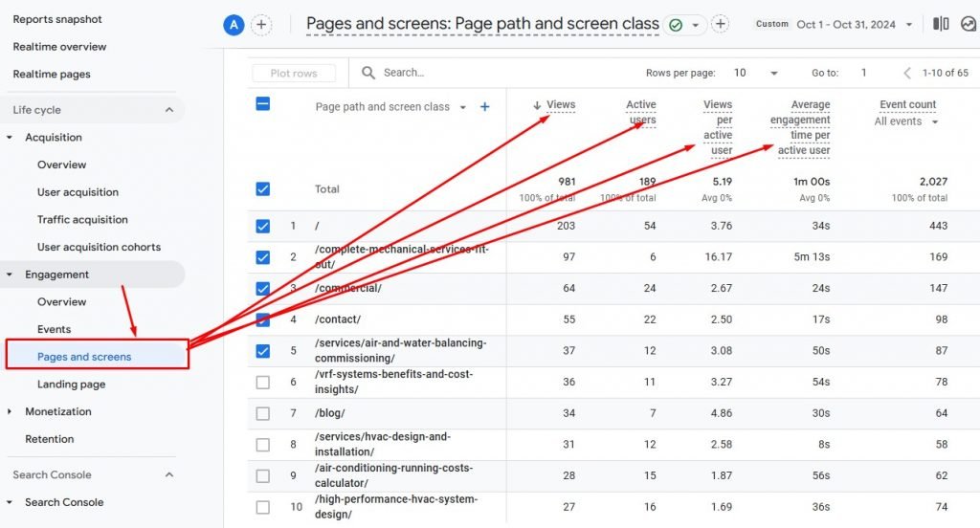Uncheck the checkbox for row 1 '/'
The height and width of the screenshot is (528, 980).
[263, 226]
